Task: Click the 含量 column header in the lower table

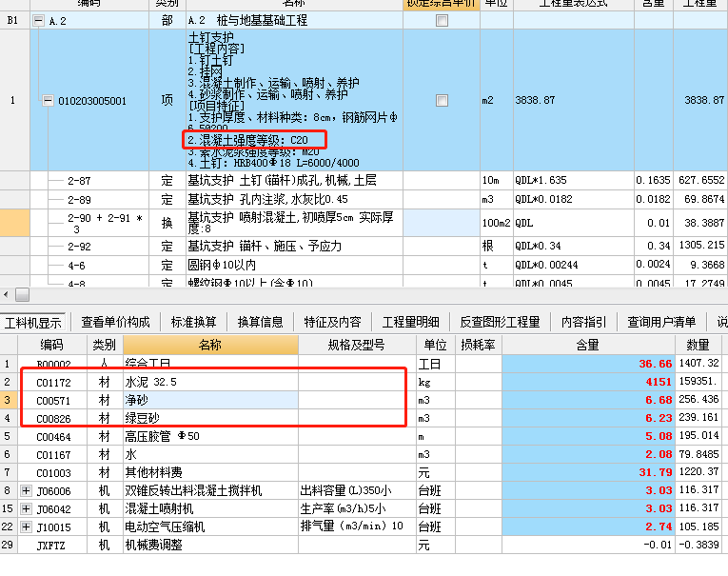Action: click(588, 345)
